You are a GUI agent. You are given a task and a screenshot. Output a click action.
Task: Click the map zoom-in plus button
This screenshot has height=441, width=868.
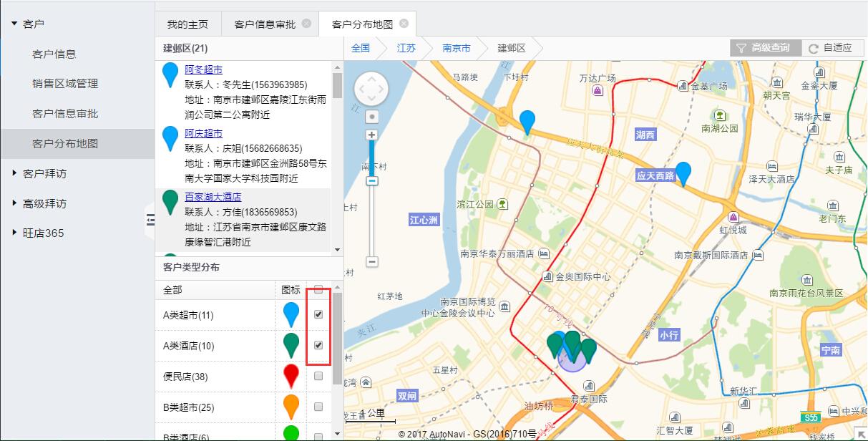pyautogui.click(x=371, y=135)
